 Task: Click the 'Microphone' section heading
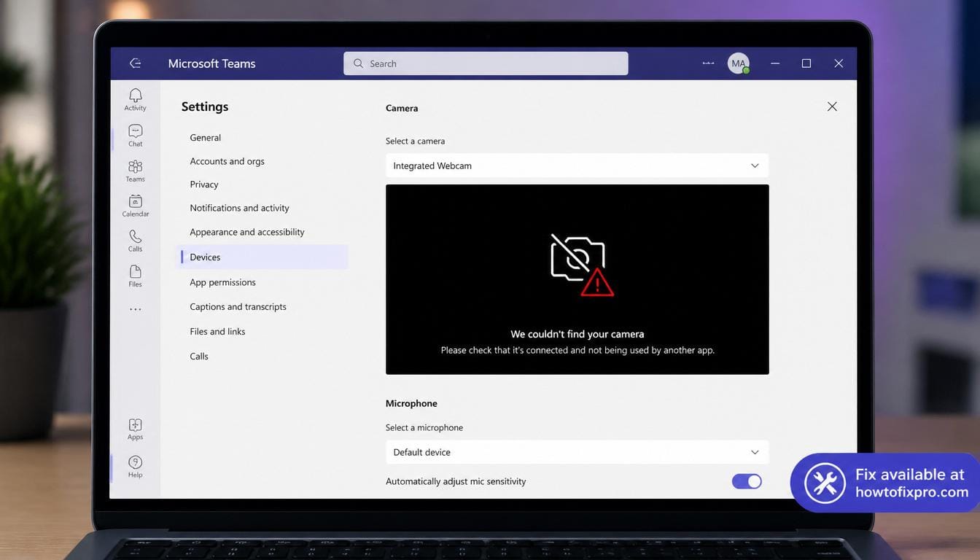[411, 403]
